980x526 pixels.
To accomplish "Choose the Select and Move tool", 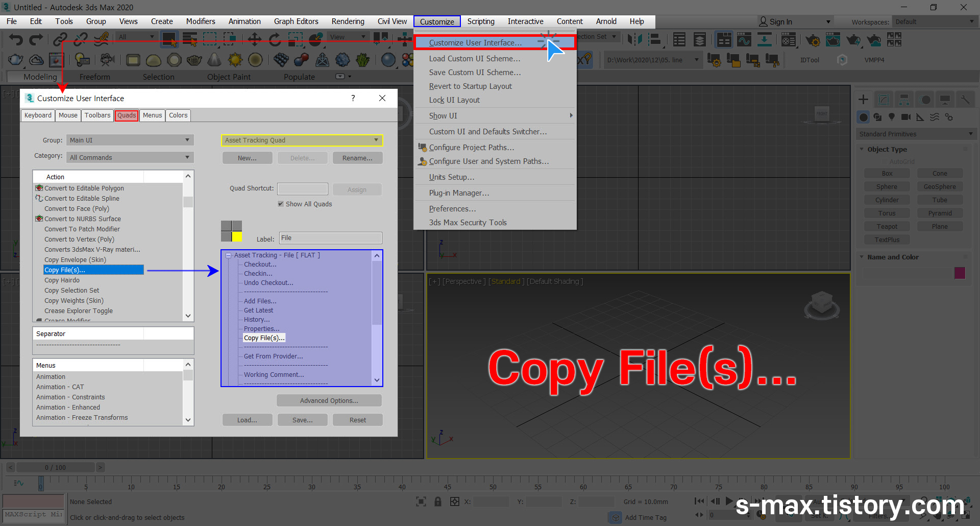I will [x=254, y=39].
